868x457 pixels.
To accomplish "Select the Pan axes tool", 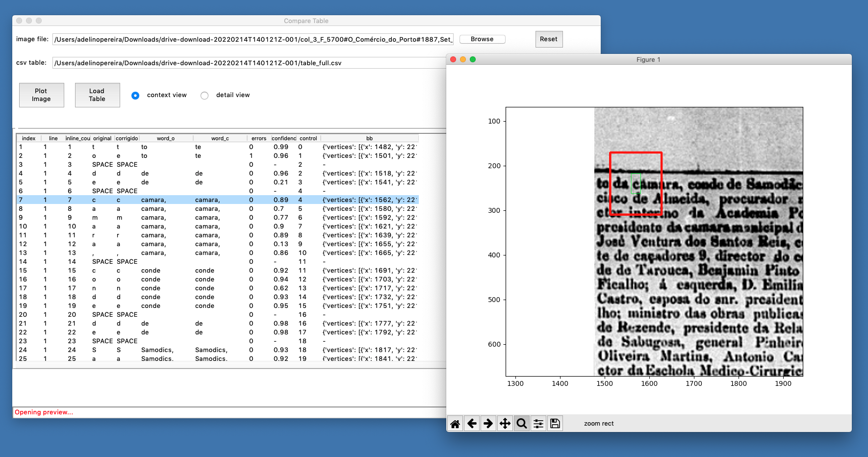I will (505, 424).
